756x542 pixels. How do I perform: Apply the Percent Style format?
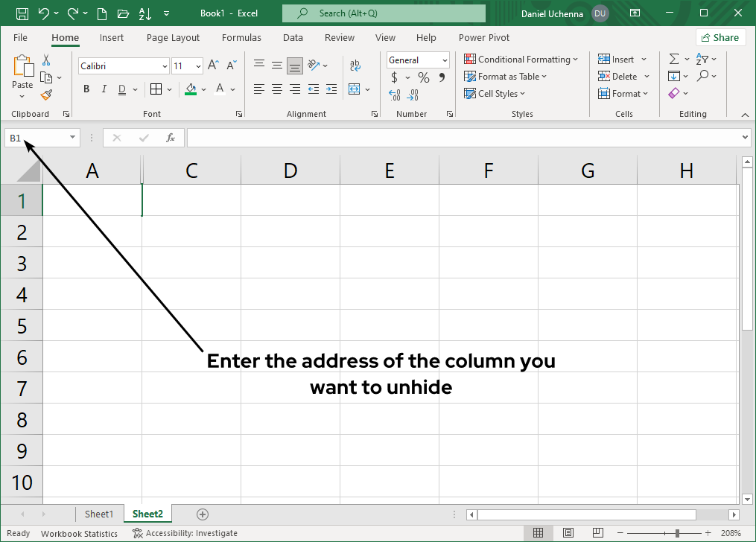pos(422,77)
